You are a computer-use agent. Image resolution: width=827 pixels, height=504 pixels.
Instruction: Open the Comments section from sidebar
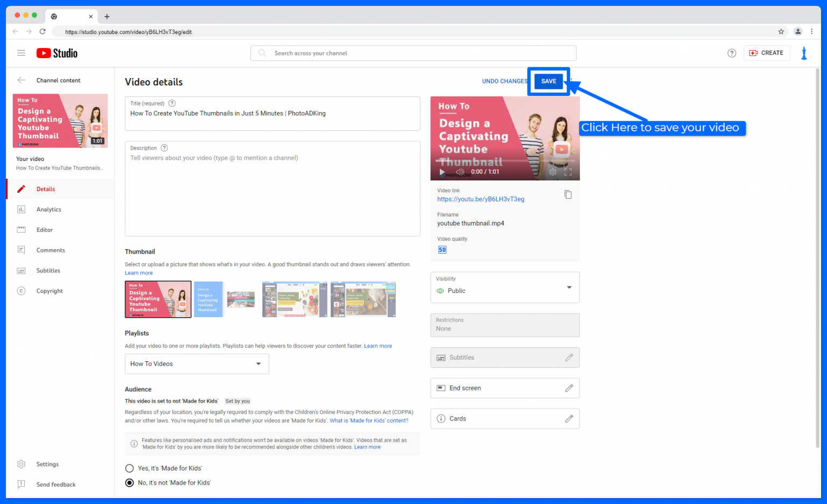click(x=50, y=250)
